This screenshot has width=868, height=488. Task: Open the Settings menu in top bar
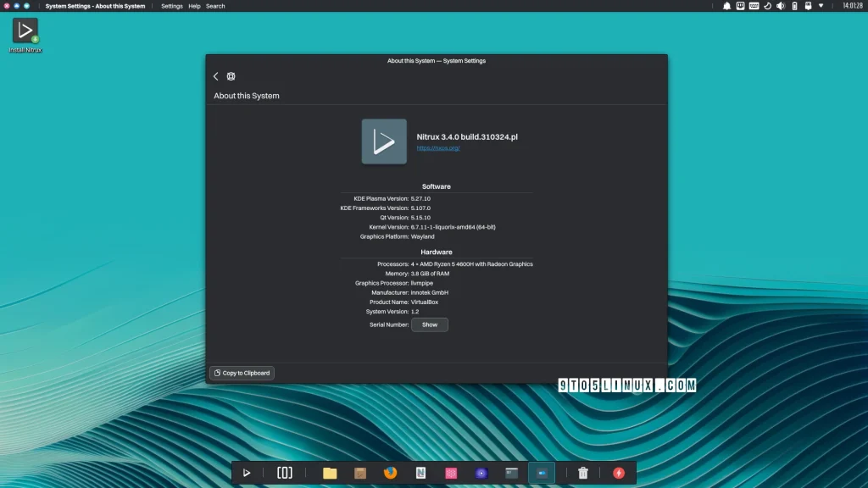click(x=172, y=6)
